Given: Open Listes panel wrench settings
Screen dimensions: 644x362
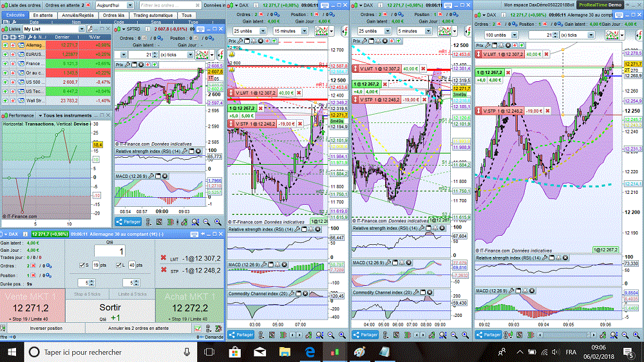Looking at the screenshot, I should (x=90, y=29).
